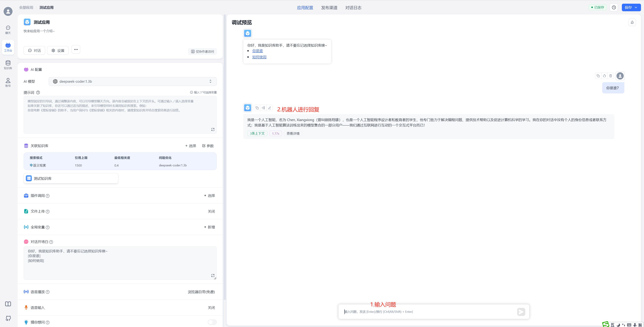Click the send arrow button
Screen dimensions: 644x327
coord(521,312)
